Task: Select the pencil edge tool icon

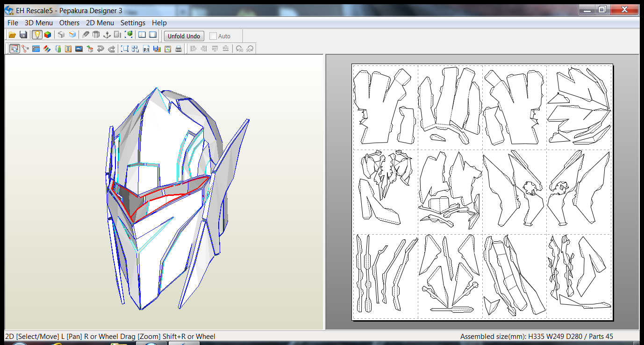Action: tap(86, 35)
